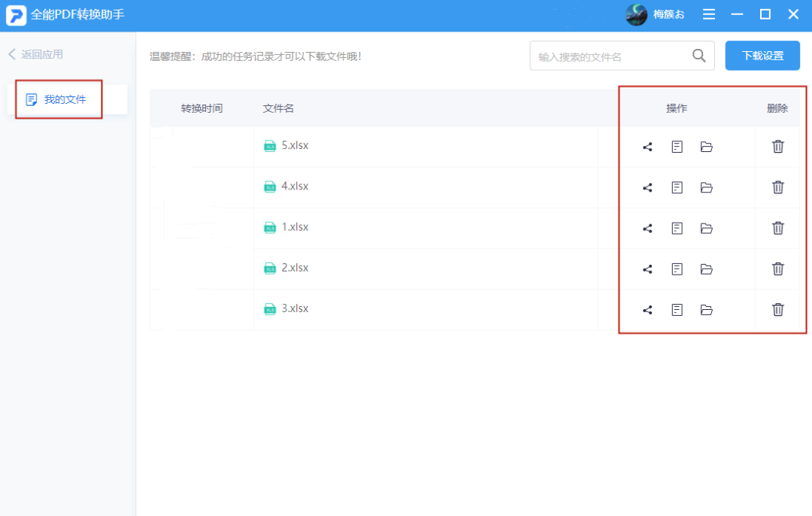Image resolution: width=812 pixels, height=516 pixels.
Task: View details of 5.xlsx
Action: point(677,147)
